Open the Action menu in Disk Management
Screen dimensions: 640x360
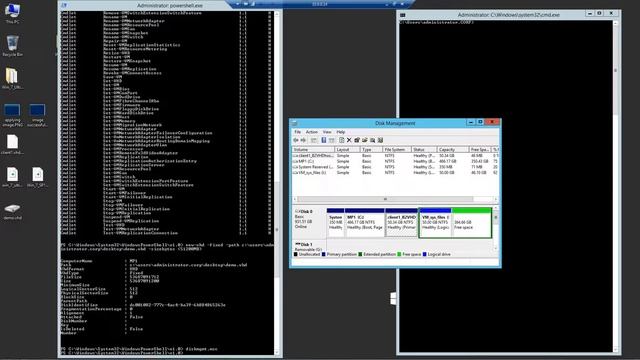[x=311, y=132]
